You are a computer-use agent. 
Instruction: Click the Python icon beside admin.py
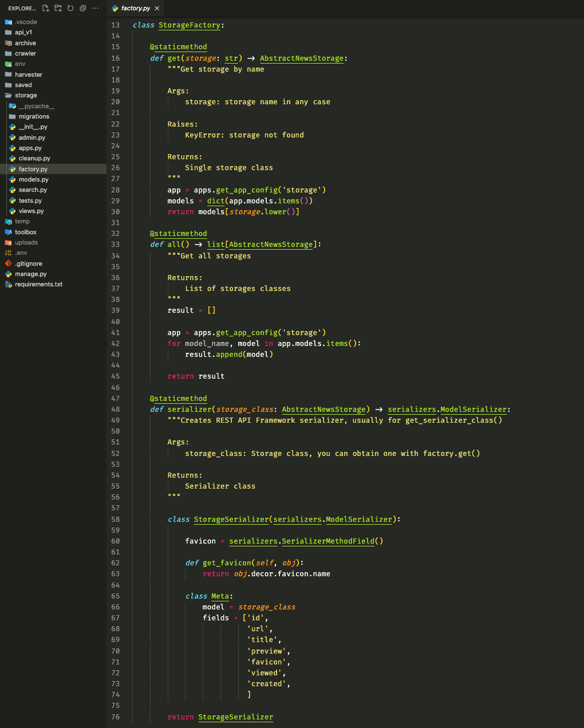(x=12, y=137)
